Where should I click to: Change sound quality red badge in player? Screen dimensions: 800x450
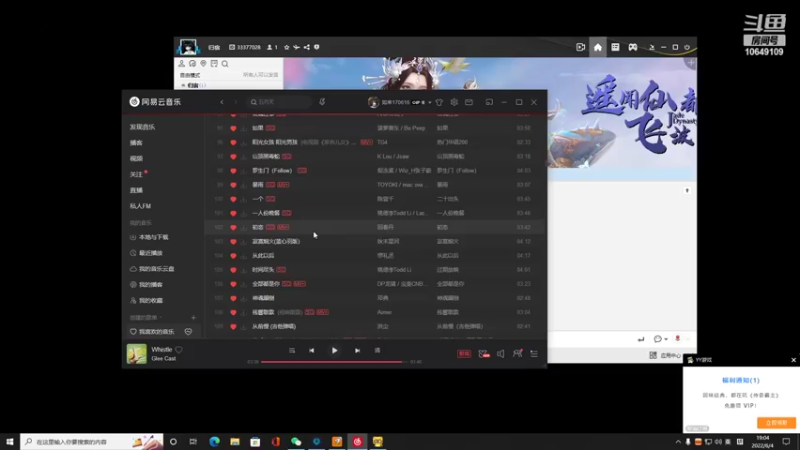click(464, 354)
